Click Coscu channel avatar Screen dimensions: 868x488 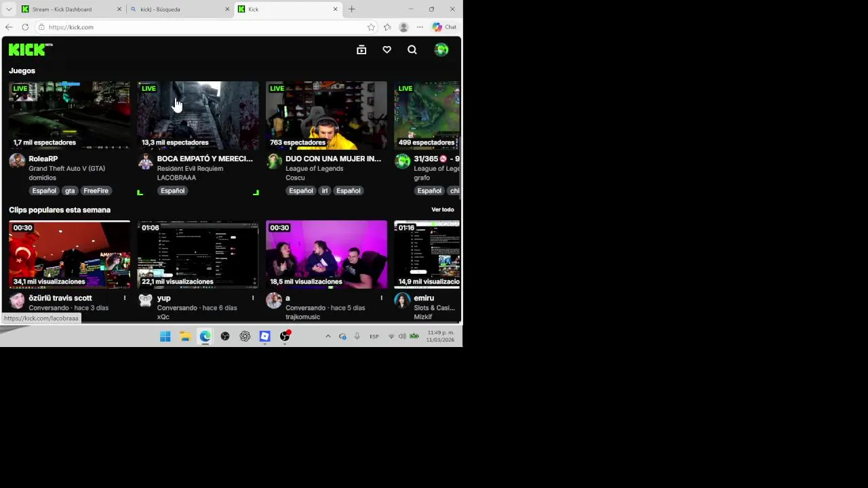[274, 161]
